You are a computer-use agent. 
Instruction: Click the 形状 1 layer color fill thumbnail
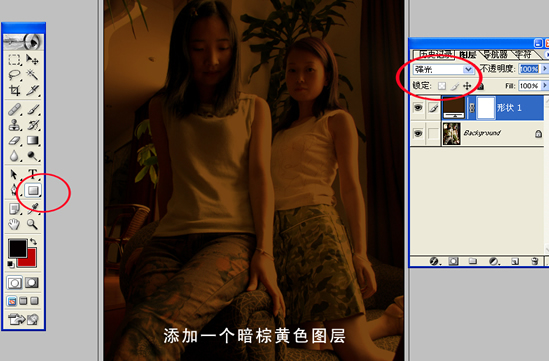[x=454, y=107]
